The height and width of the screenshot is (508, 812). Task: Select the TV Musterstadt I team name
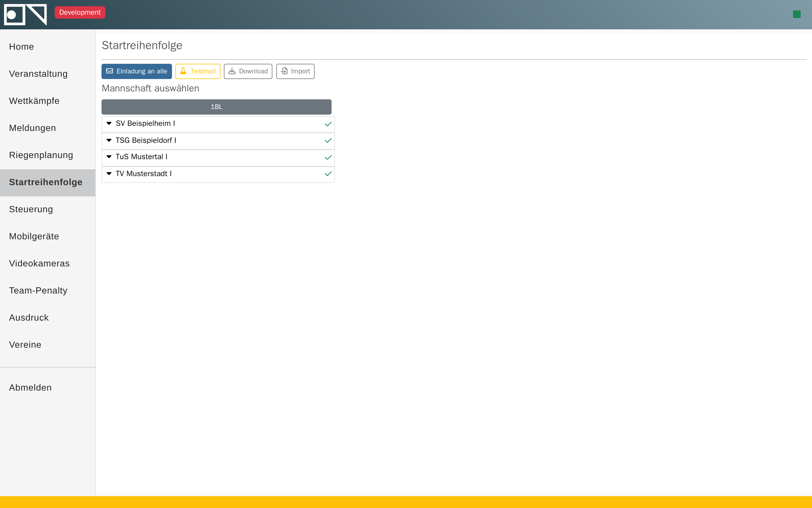click(144, 174)
